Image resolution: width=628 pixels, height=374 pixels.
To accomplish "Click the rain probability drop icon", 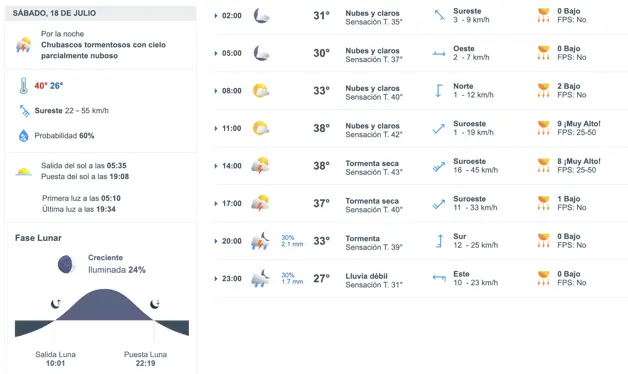I will 24,136.
